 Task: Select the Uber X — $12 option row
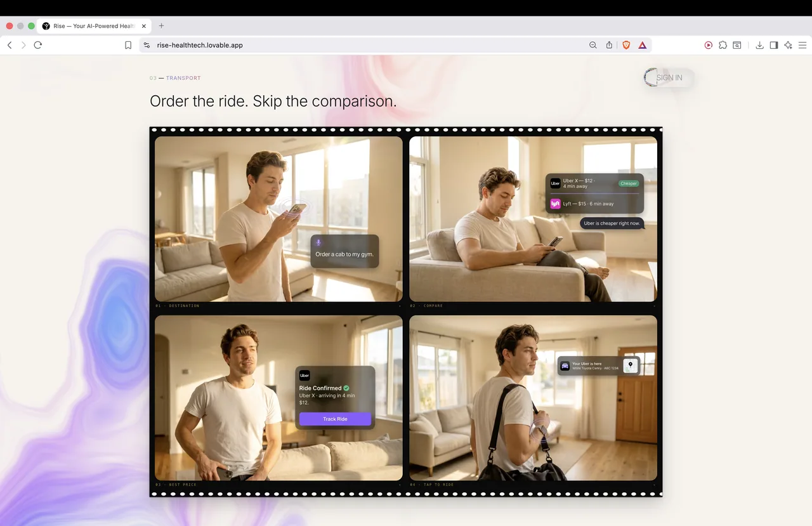pyautogui.click(x=594, y=183)
